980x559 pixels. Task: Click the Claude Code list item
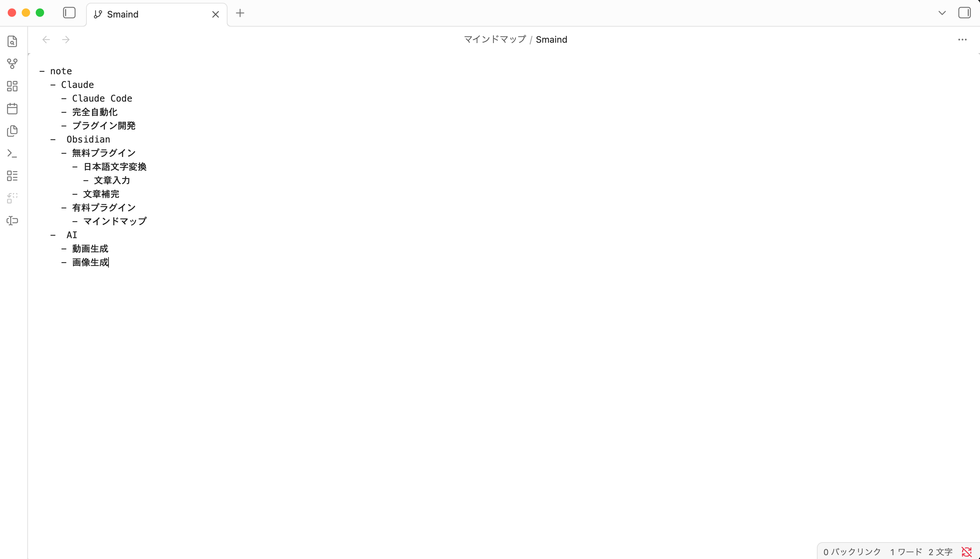[x=102, y=98]
